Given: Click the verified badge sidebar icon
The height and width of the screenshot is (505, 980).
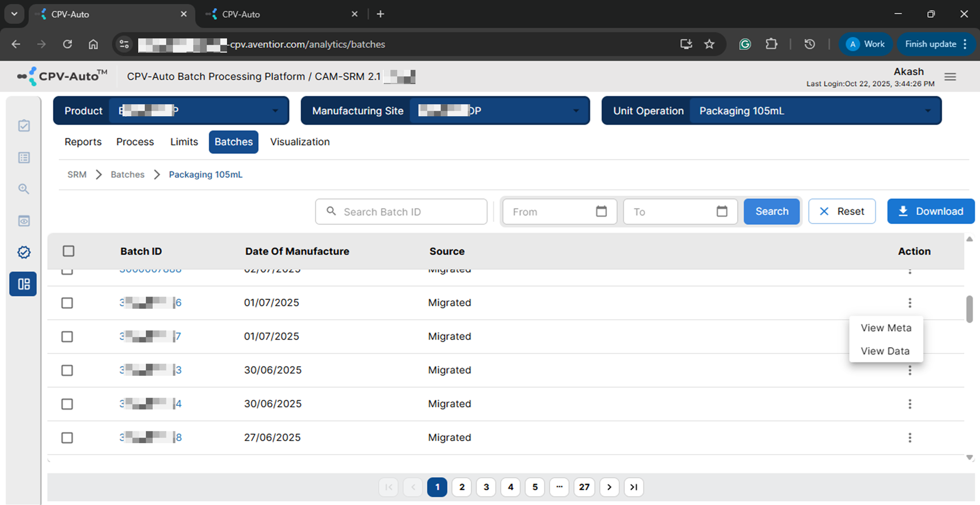Looking at the screenshot, I should pos(24,252).
